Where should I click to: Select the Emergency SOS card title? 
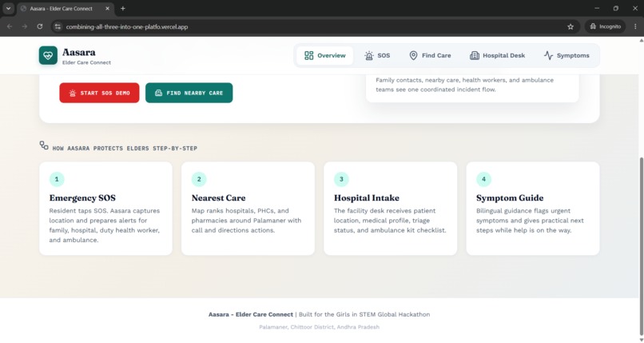coord(82,198)
